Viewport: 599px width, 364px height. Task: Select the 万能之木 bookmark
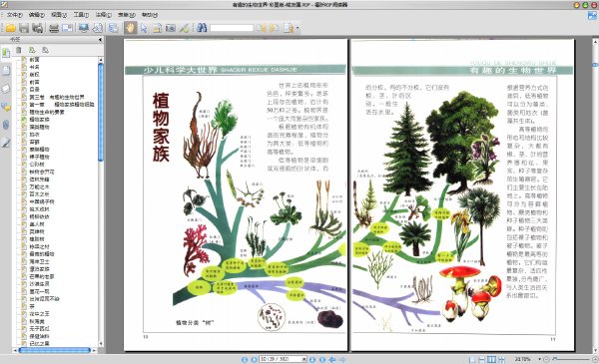(x=39, y=186)
